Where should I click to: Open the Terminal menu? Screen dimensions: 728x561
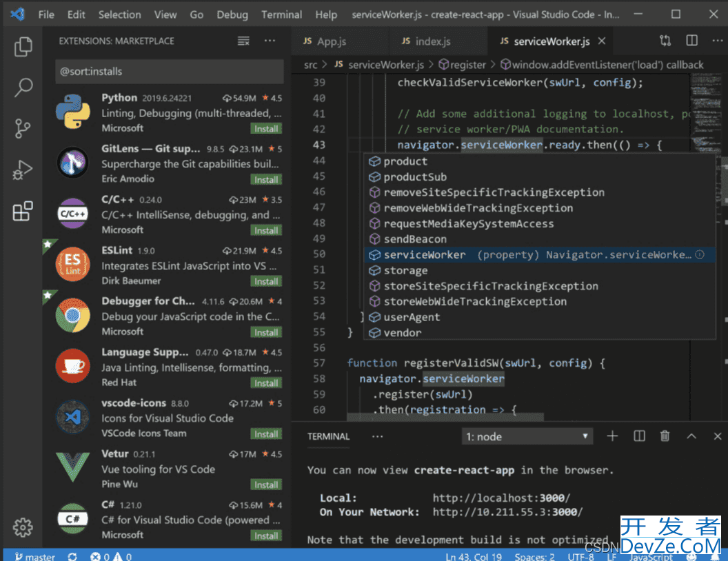[281, 14]
